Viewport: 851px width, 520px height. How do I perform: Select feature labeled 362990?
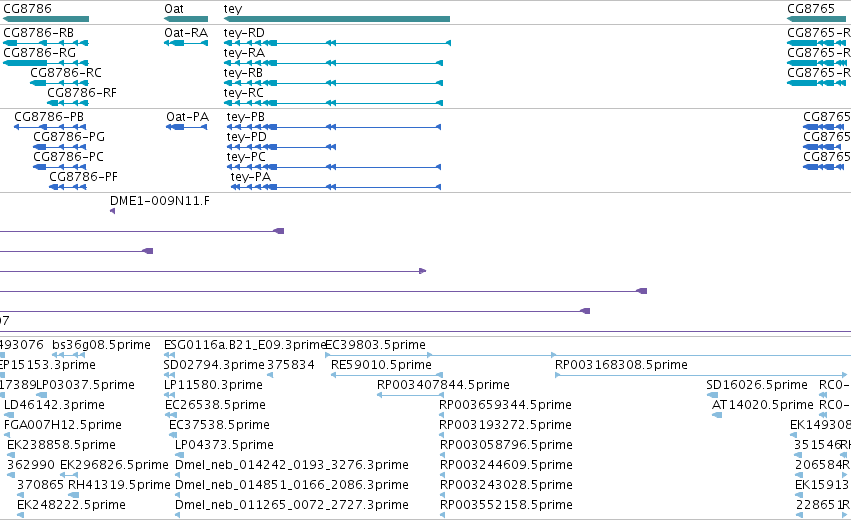click(x=31, y=465)
